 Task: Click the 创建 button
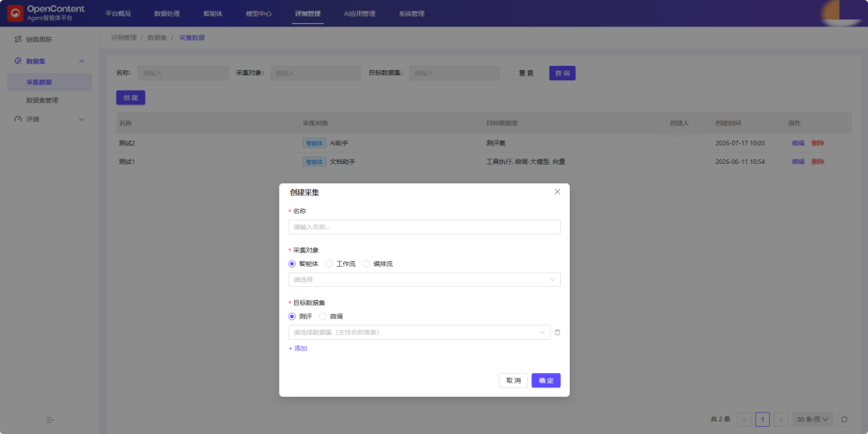coord(131,97)
